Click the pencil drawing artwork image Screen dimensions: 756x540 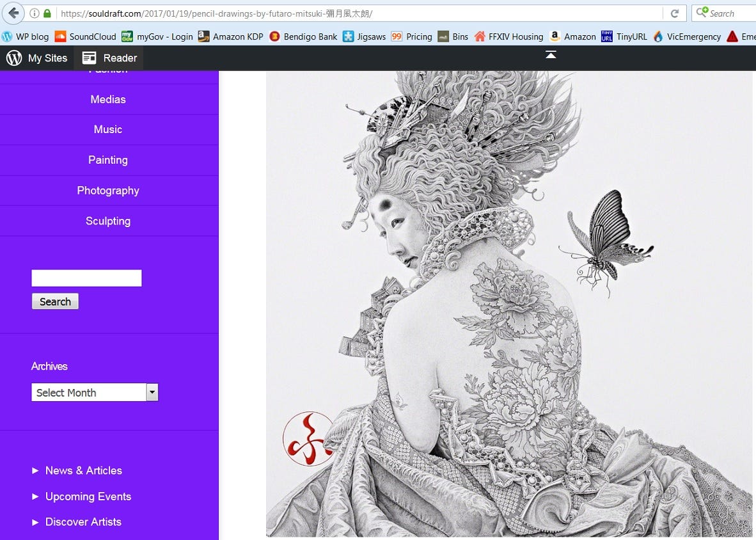[509, 304]
